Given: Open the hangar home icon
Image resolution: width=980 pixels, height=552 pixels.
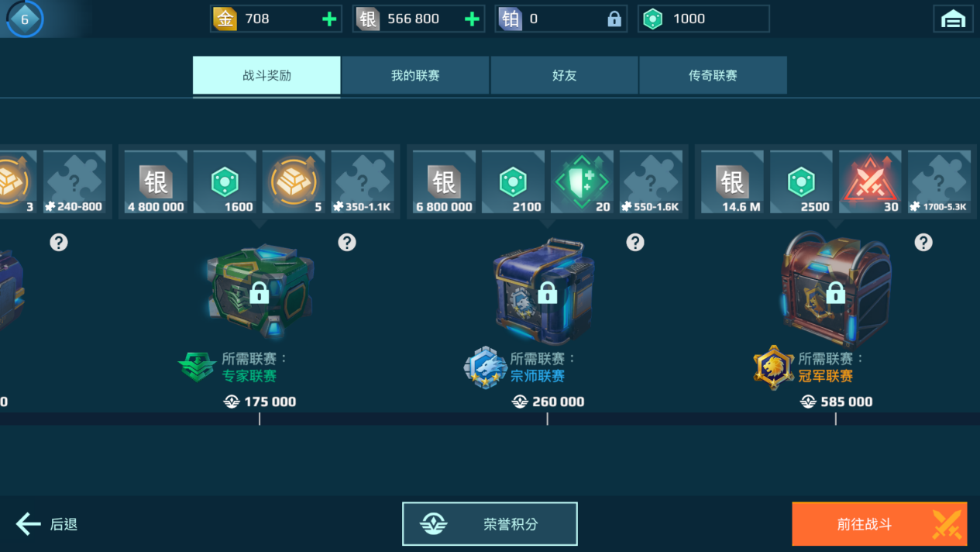Looking at the screenshot, I should click(x=953, y=19).
